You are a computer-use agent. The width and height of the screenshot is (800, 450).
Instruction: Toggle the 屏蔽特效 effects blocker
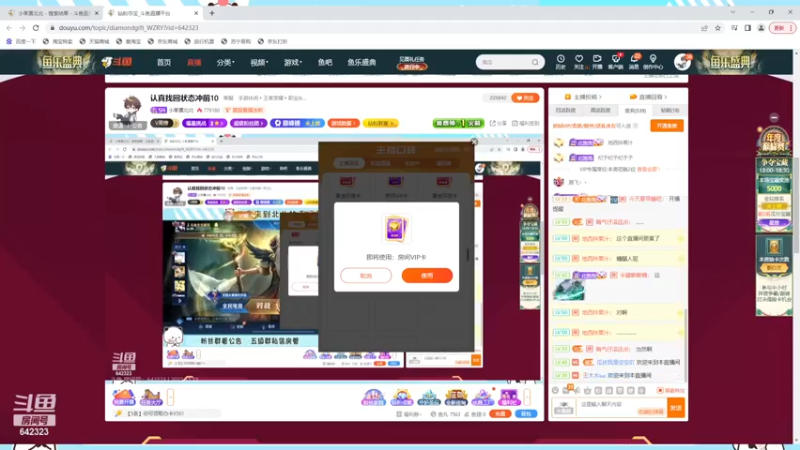[x=671, y=390]
